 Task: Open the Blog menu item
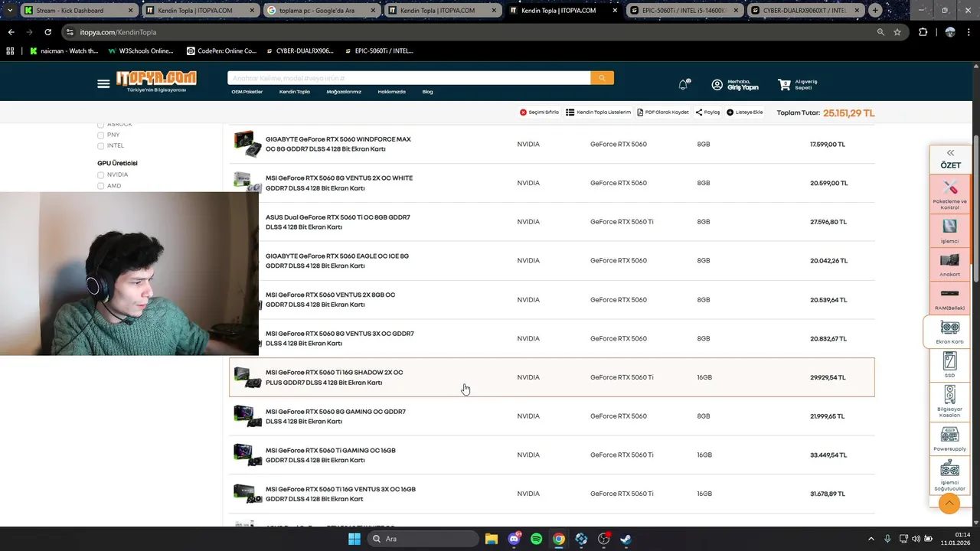pos(427,92)
